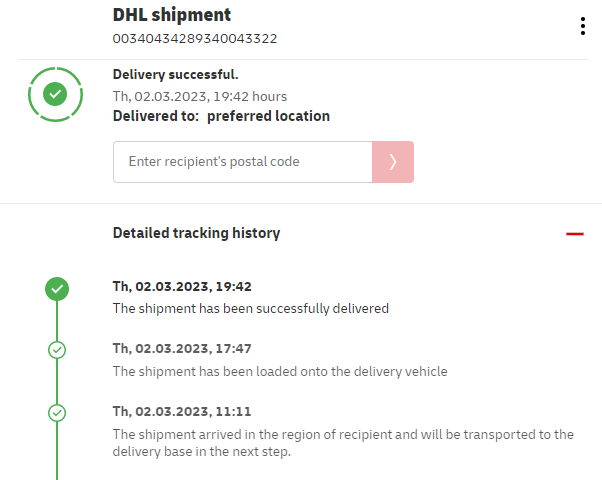Click the history timestamp Th, 02.03.2023, 11:11
Image resolution: width=602 pixels, height=480 pixels.
(x=182, y=411)
